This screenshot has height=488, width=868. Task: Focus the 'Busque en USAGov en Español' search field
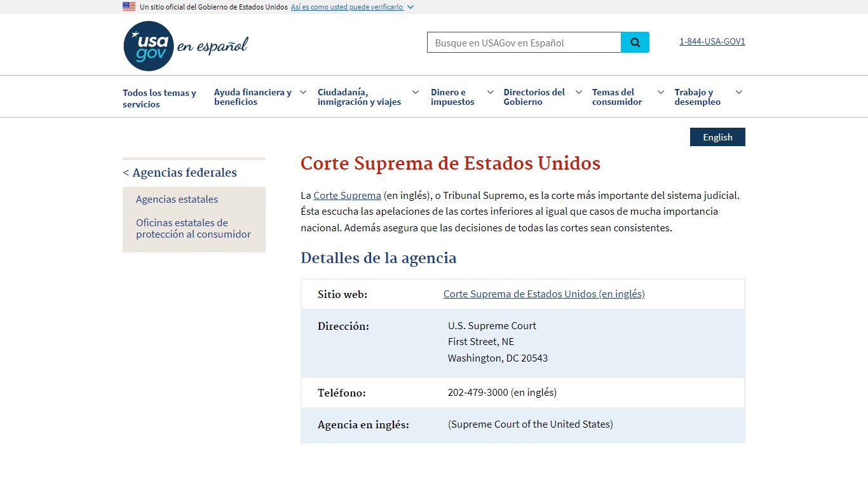click(x=524, y=43)
